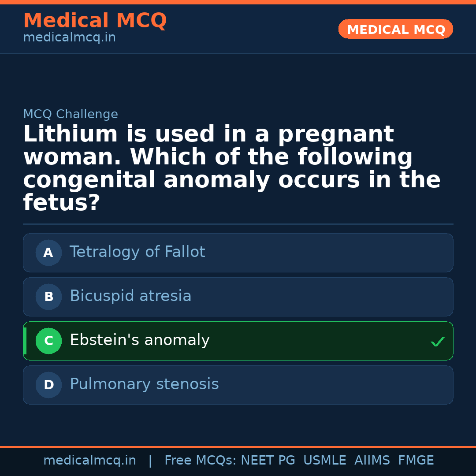476x476 pixels.
Task: Click the orange MEDICAL MCQ badge
Action: pos(396,30)
